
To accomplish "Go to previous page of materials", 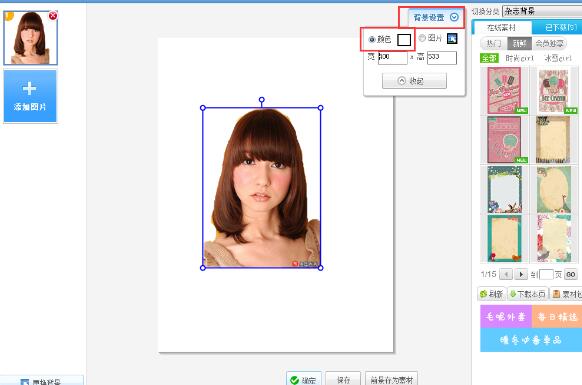I will click(x=506, y=274).
